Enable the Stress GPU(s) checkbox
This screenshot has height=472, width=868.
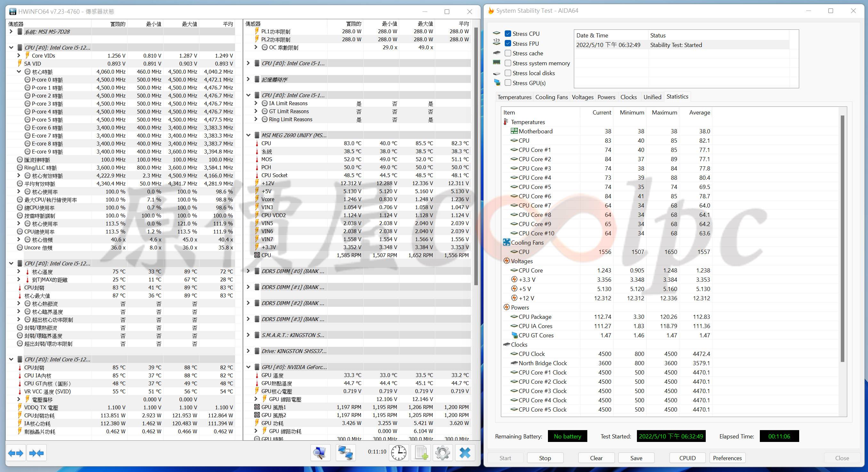(508, 83)
